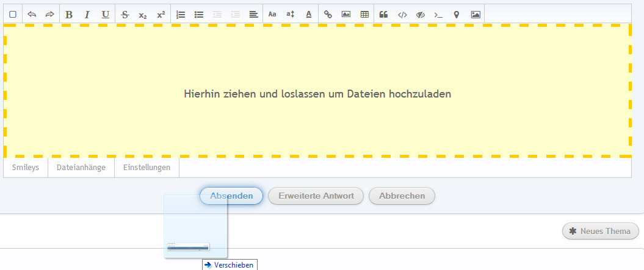Click the redo arrow icon
The height and width of the screenshot is (270, 644).
tap(50, 14)
